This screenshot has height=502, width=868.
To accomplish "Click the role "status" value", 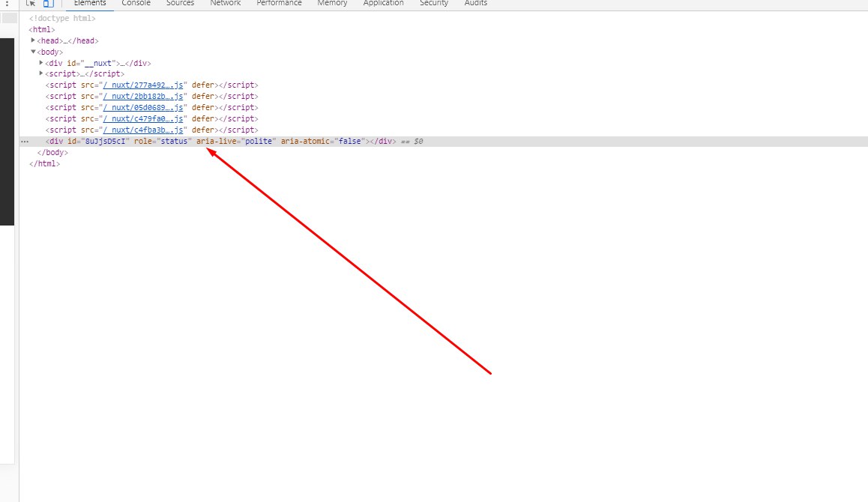I will [x=175, y=142].
